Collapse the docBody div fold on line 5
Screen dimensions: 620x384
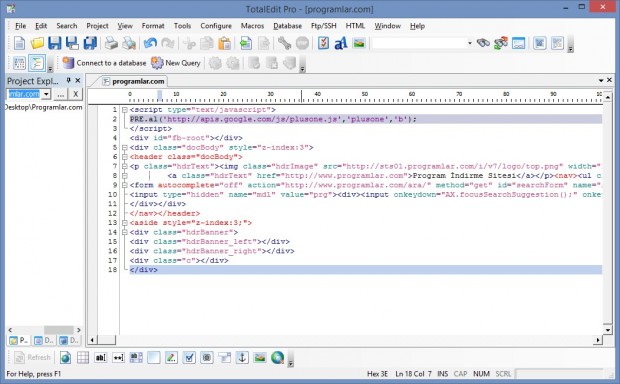pyautogui.click(x=125, y=148)
